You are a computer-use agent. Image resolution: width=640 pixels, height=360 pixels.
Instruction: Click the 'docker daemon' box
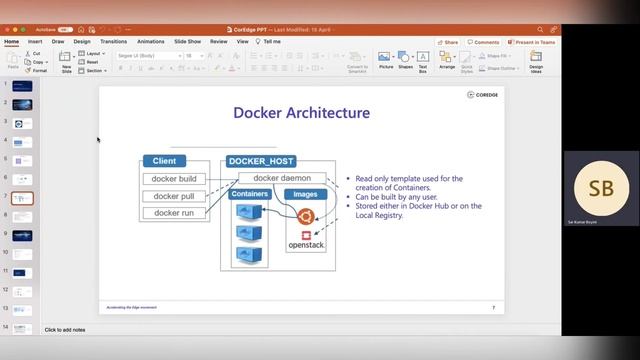coord(282,178)
